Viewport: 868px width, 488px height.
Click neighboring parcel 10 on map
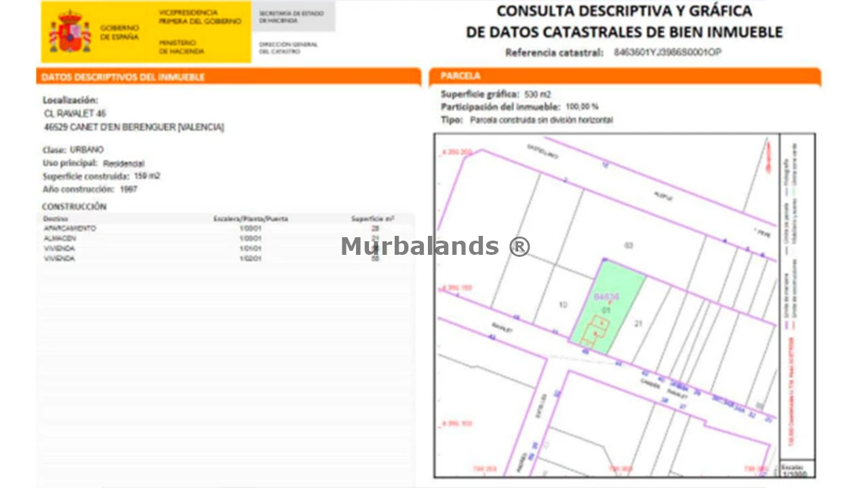click(562, 305)
